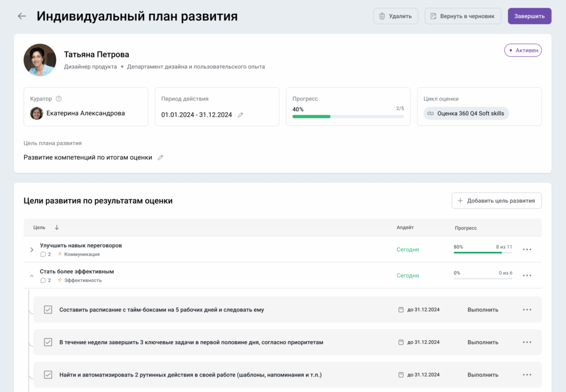
Task: Open the three-dot menu on the first subtask row
Action: pyautogui.click(x=527, y=309)
